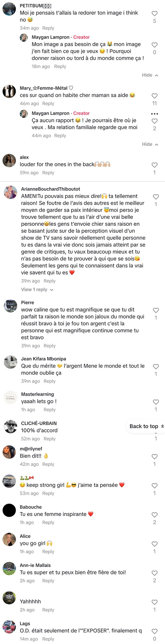Collapse replies under Mary_☆Femme-Métal's comment
The height and width of the screenshot is (644, 165).
150,144
